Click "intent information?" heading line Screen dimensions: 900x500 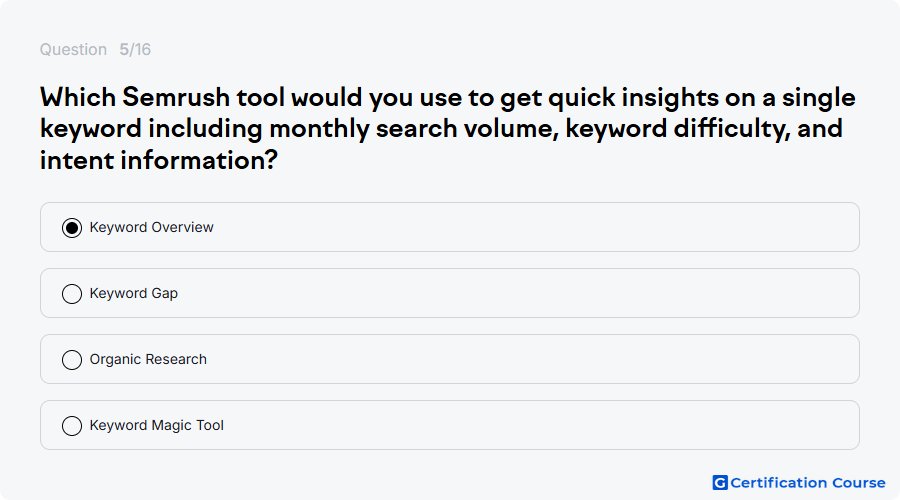[159, 160]
